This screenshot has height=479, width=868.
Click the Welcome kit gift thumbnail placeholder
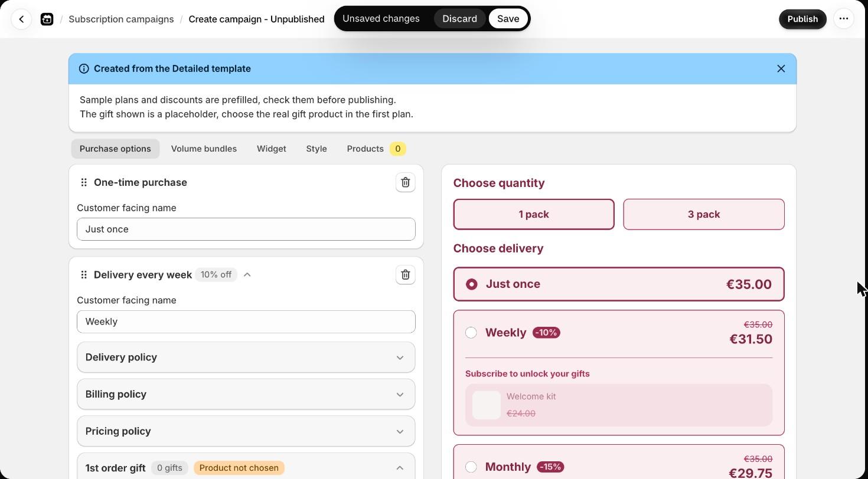487,405
